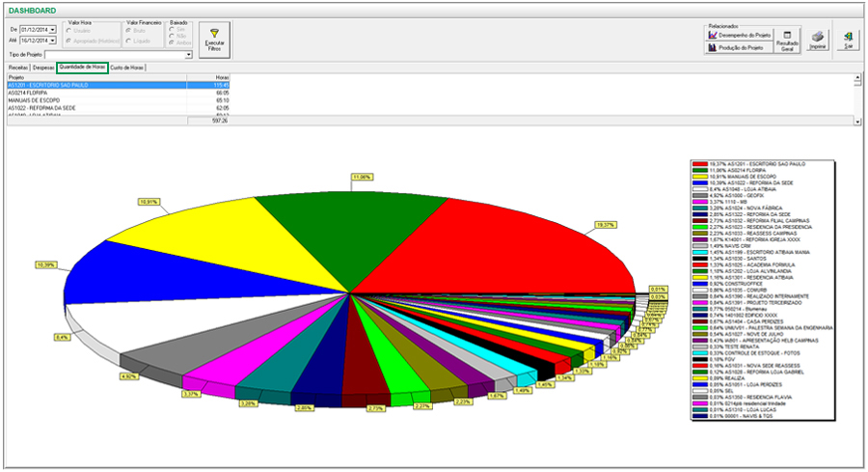
Task: Switch to the Despesas tab
Action: click(x=43, y=68)
